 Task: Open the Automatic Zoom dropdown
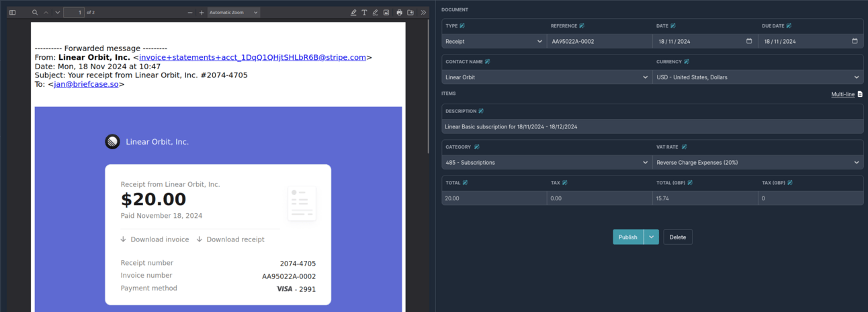pyautogui.click(x=233, y=12)
